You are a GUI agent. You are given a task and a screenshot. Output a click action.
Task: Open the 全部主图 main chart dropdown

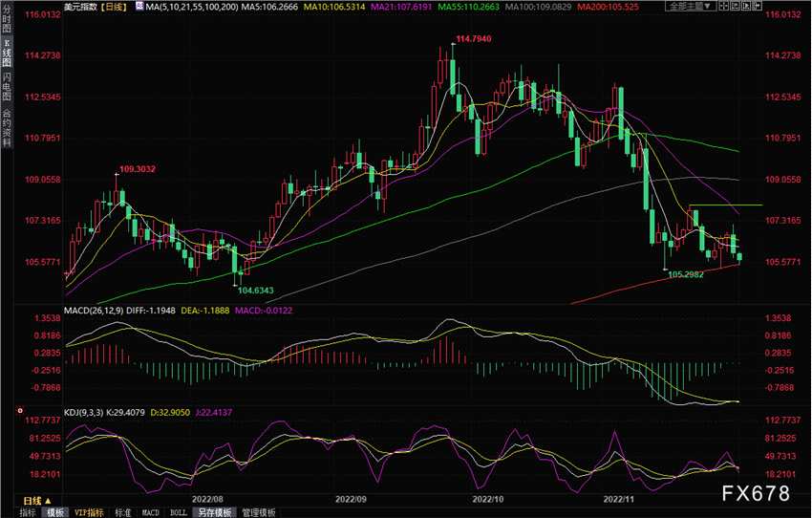(x=691, y=7)
